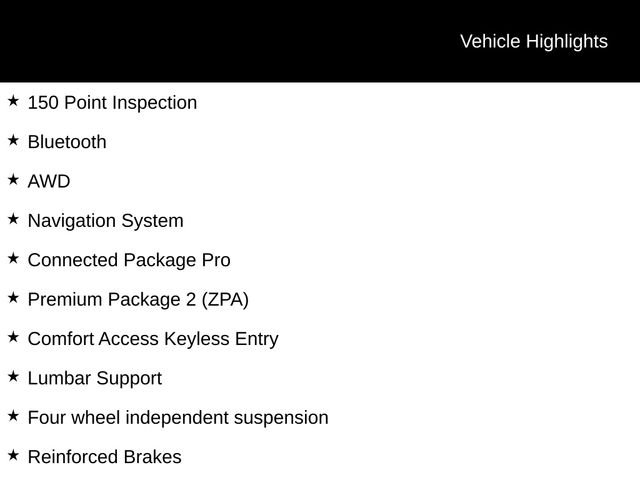Click the Connected Package Pro label
640x480 pixels.
(129, 260)
